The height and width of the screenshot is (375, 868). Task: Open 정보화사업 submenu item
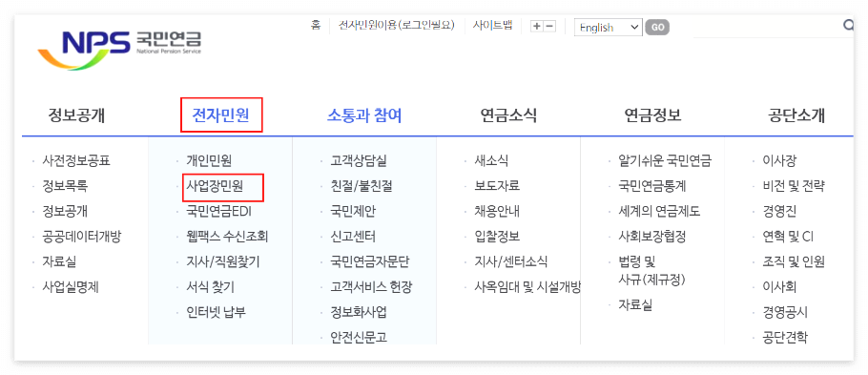pos(359,312)
